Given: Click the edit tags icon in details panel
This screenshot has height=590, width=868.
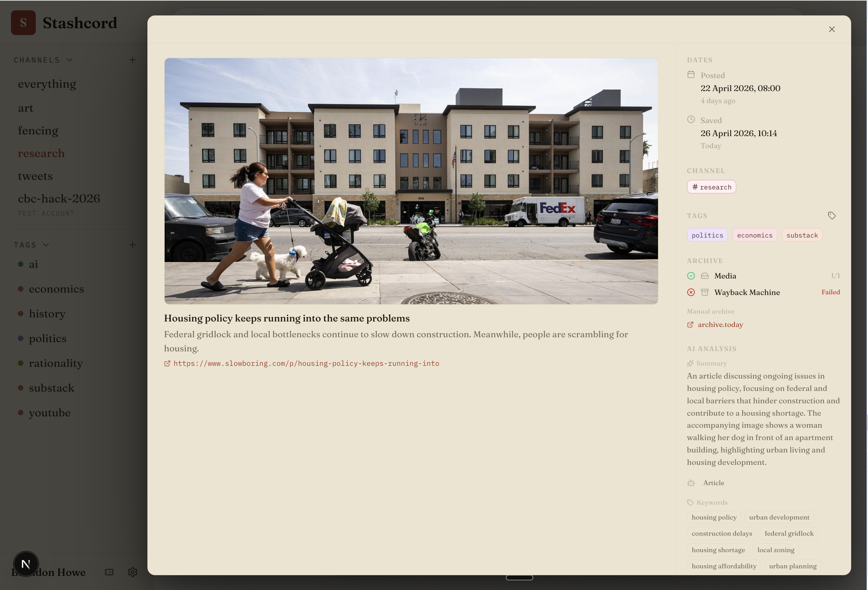Looking at the screenshot, I should point(831,216).
